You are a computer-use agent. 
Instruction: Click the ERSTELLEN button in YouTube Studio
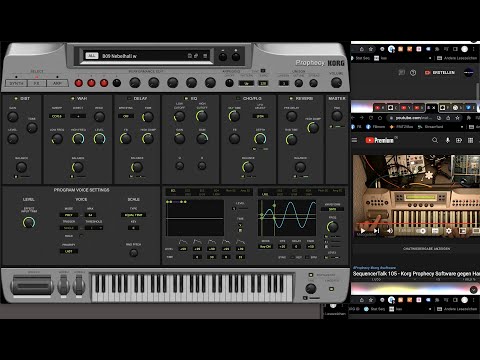point(440,72)
